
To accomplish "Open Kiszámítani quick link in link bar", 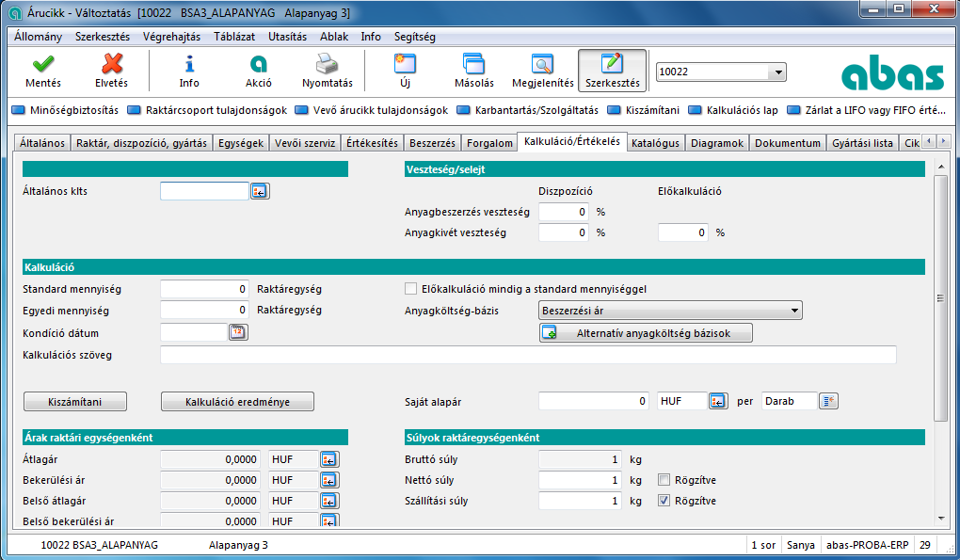I will (x=644, y=110).
